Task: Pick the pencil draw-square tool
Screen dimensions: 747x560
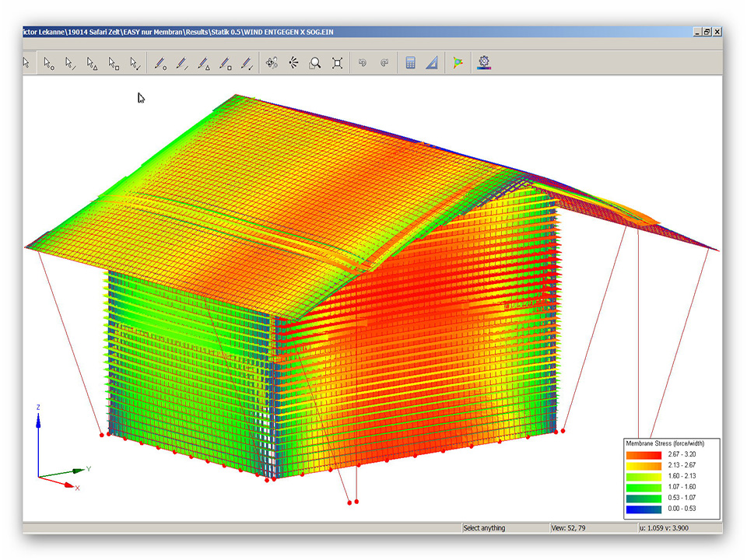Action: pos(226,63)
